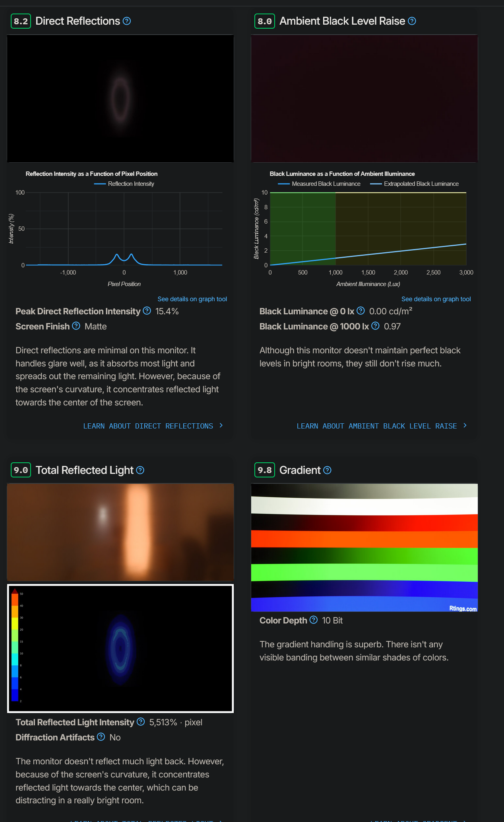Image resolution: width=504 pixels, height=822 pixels.
Task: Click the Total Reflected Light section title
Action: tap(85, 470)
